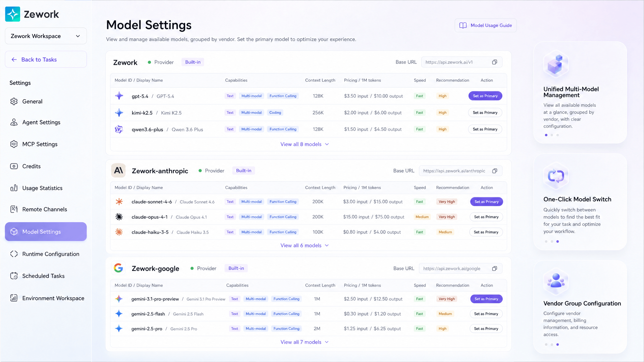Click the book icon in Model Usage Guide
This screenshot has height=362, width=644.
pyautogui.click(x=463, y=25)
